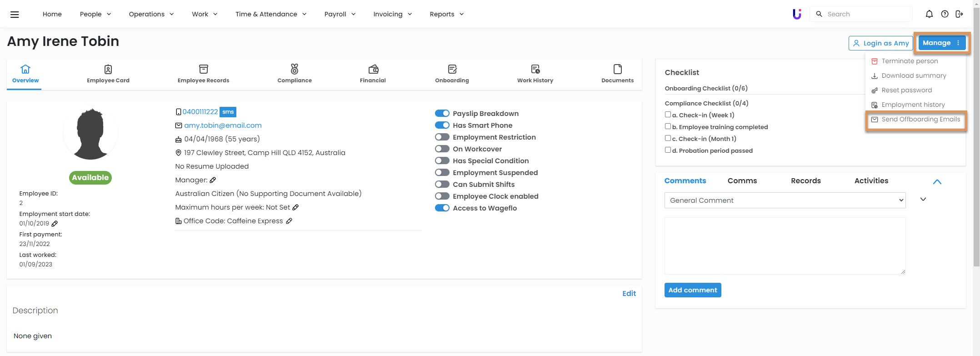The width and height of the screenshot is (980, 356).
Task: Click pencil icon next to Manager
Action: (213, 180)
